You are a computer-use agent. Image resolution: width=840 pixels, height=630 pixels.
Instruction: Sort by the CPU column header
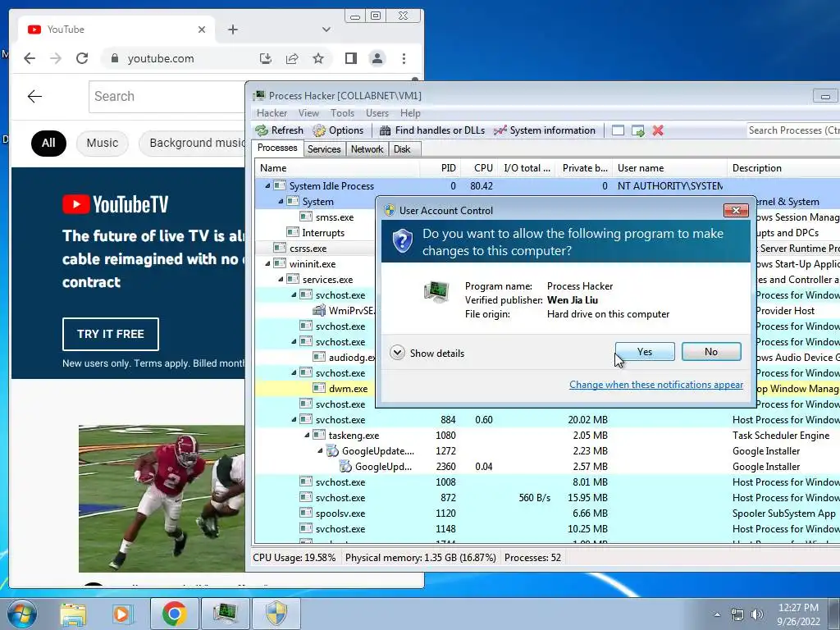(x=479, y=168)
